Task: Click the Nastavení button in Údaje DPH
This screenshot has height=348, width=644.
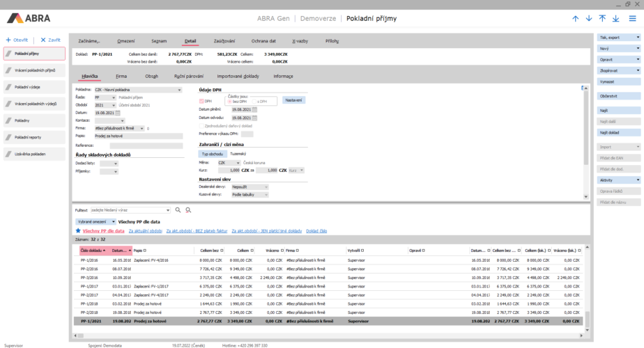Action: [x=293, y=100]
